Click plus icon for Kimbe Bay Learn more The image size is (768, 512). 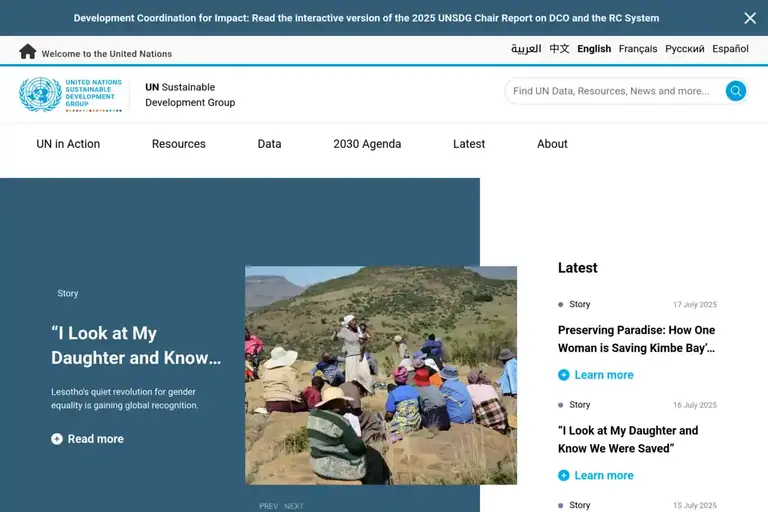pyautogui.click(x=564, y=375)
